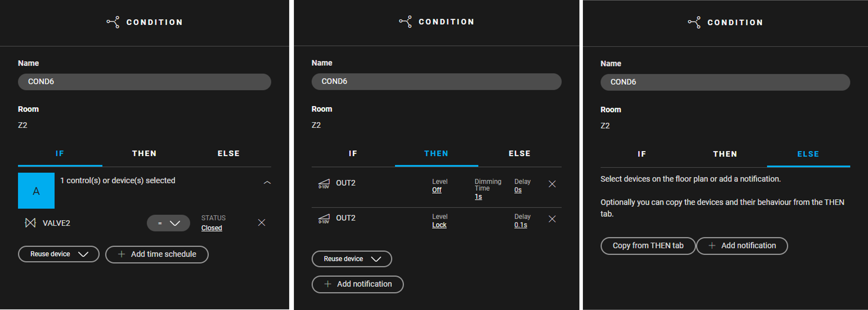Screen dimensions: 868x310
Task: Delete the OUT2 Level Lock action
Action: [552, 219]
